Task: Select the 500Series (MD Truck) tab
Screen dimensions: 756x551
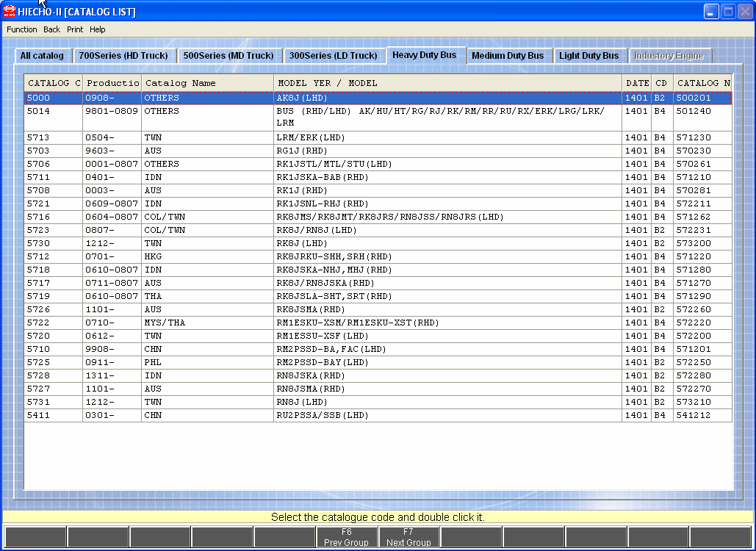Action: coord(228,56)
